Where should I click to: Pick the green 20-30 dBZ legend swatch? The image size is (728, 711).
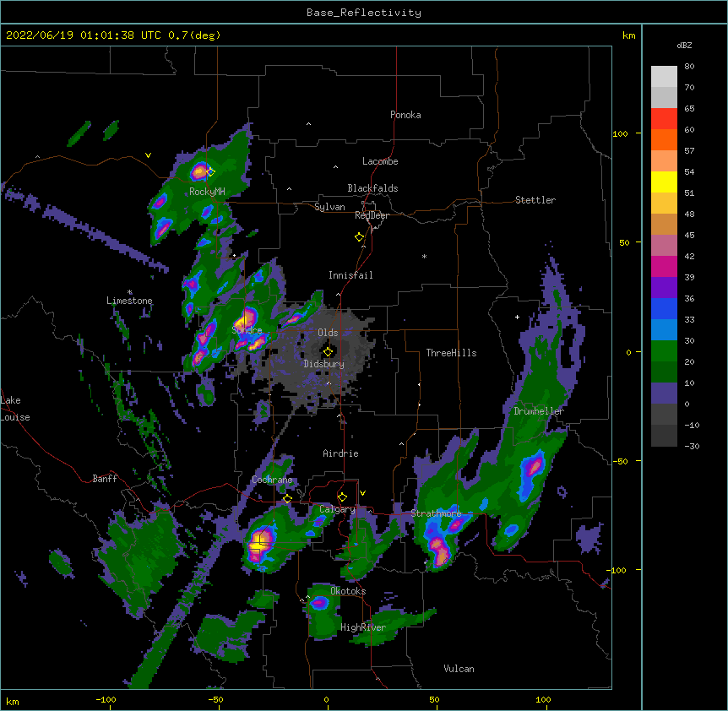(x=664, y=351)
